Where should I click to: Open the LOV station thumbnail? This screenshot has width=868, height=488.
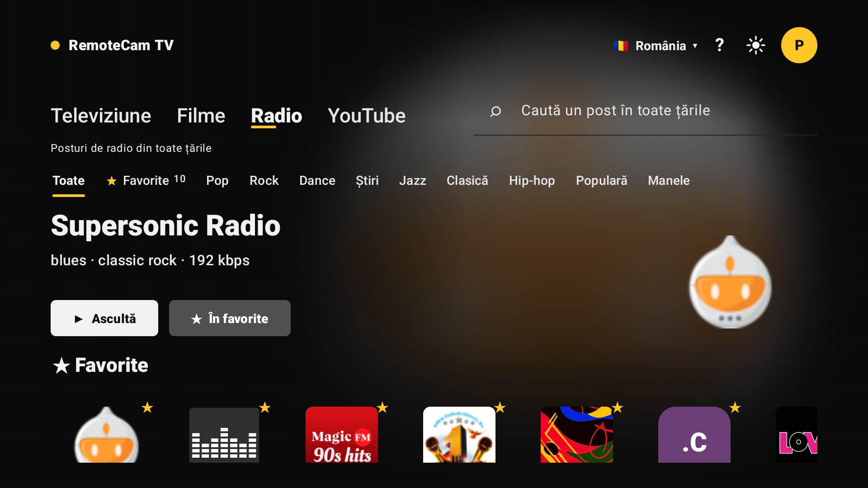[x=797, y=435]
